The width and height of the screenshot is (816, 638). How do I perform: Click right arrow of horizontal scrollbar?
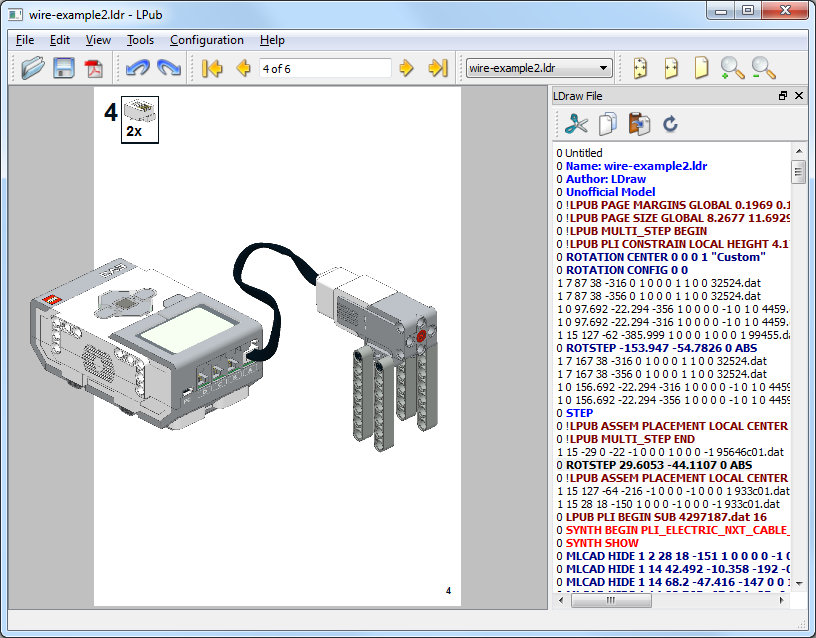coord(782,601)
